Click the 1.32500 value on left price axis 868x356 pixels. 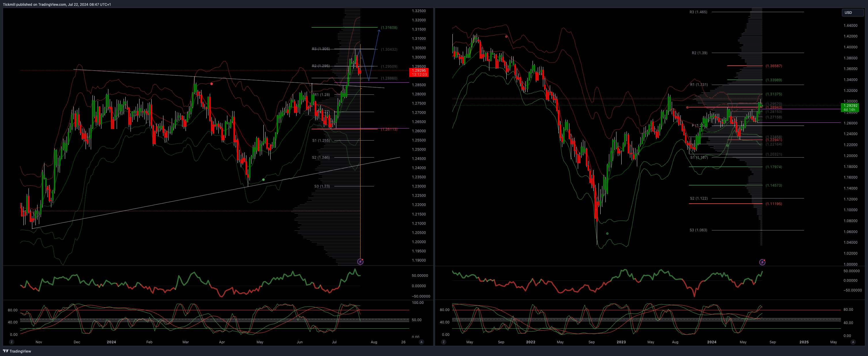click(419, 11)
